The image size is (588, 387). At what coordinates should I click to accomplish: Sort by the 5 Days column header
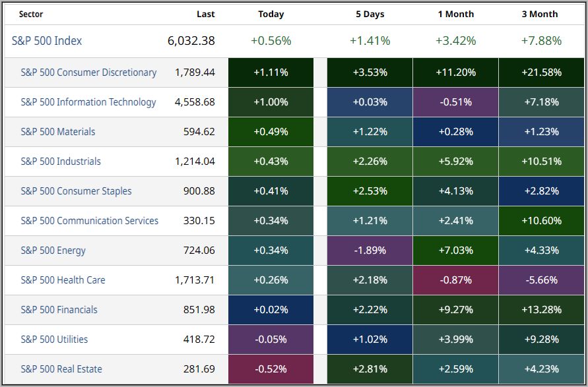(370, 14)
